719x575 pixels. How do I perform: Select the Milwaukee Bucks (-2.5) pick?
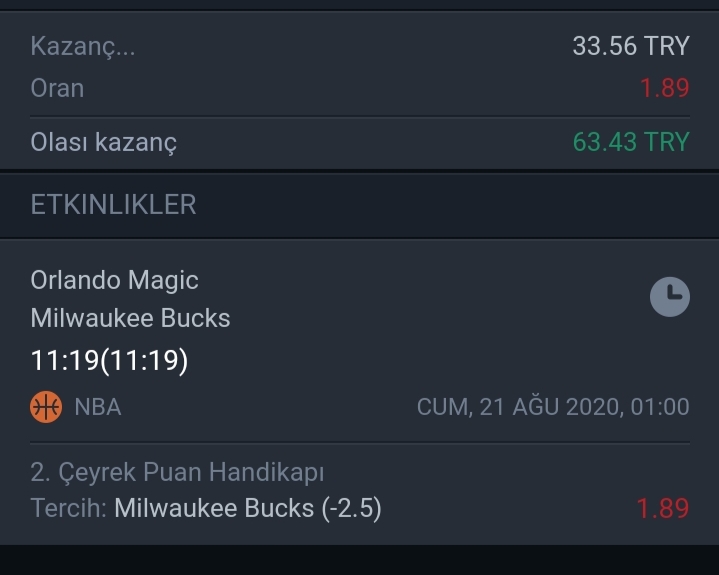248,509
